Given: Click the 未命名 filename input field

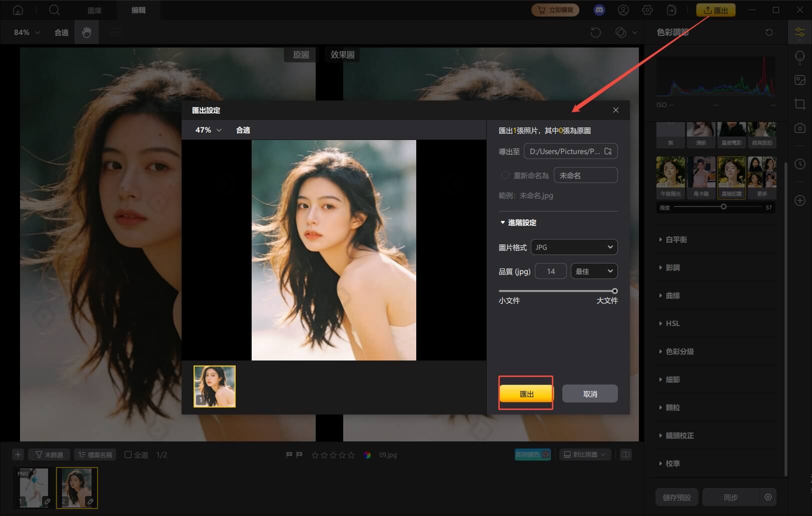Looking at the screenshot, I should tap(586, 175).
